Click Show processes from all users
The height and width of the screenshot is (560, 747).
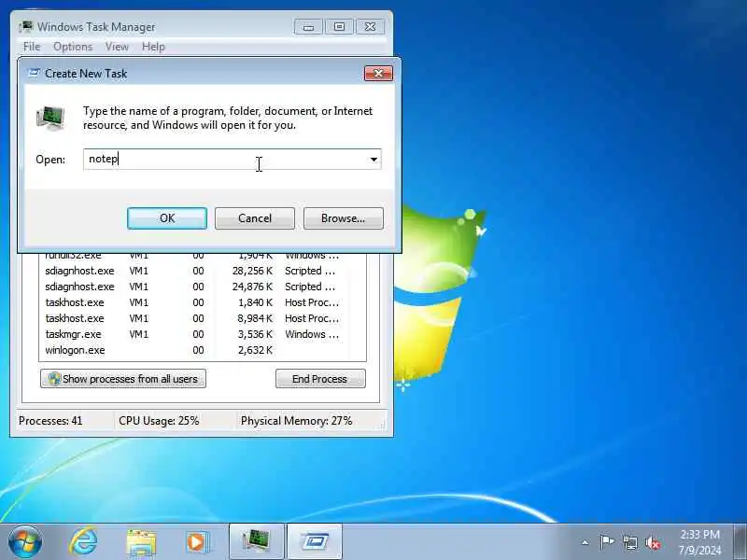[123, 379]
